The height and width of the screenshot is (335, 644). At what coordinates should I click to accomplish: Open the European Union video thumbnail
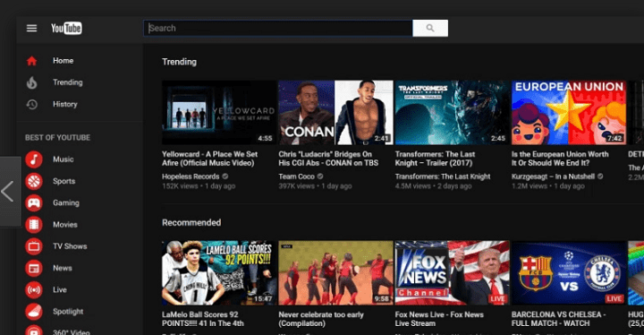pyautogui.click(x=569, y=112)
